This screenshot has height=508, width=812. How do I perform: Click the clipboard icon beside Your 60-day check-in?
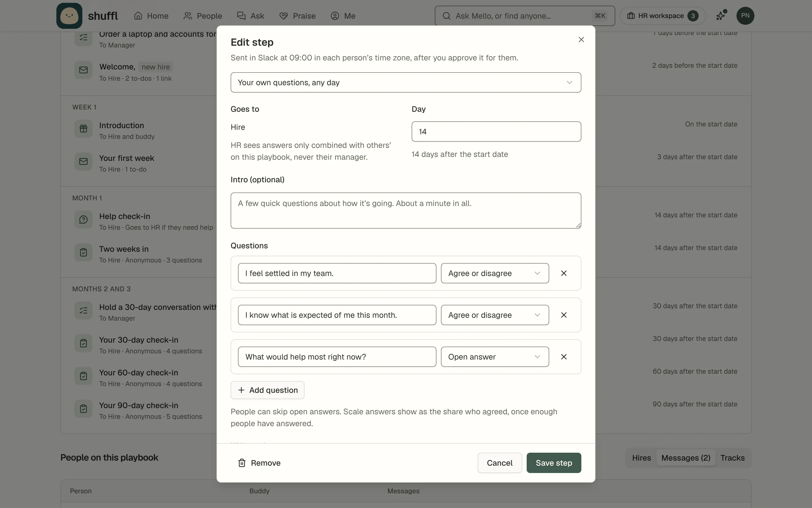(x=83, y=376)
